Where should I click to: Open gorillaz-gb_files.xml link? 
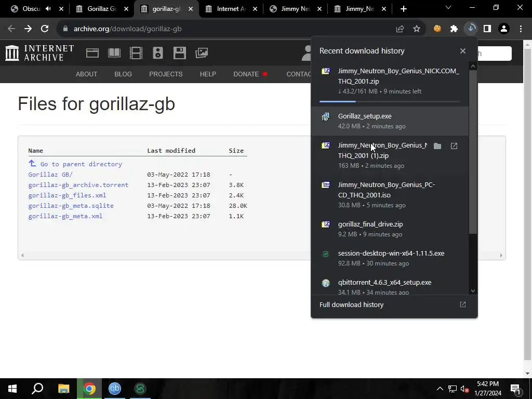tap(67, 195)
